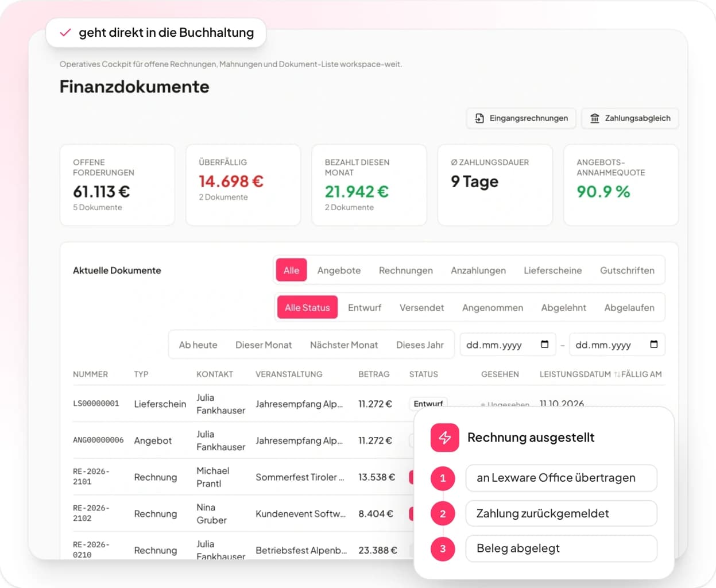716x588 pixels.
Task: Switch to Angebote tab
Action: (339, 270)
